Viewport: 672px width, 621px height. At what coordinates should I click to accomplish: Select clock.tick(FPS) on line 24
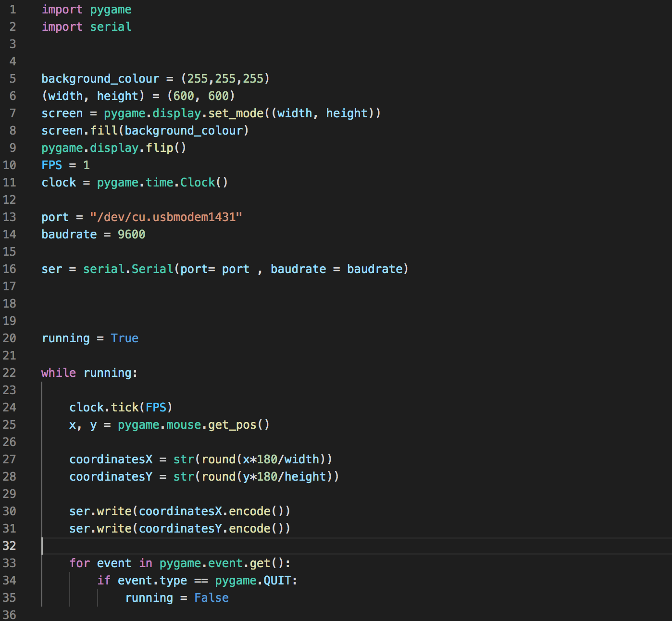tap(120, 407)
